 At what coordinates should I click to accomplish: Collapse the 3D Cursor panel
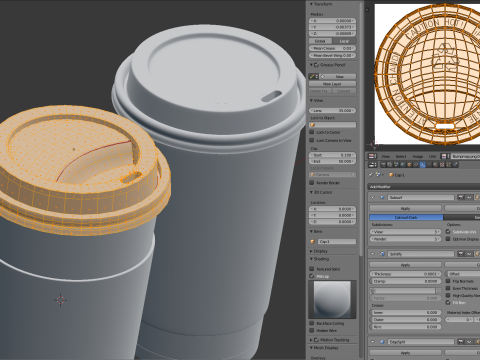(x=311, y=192)
